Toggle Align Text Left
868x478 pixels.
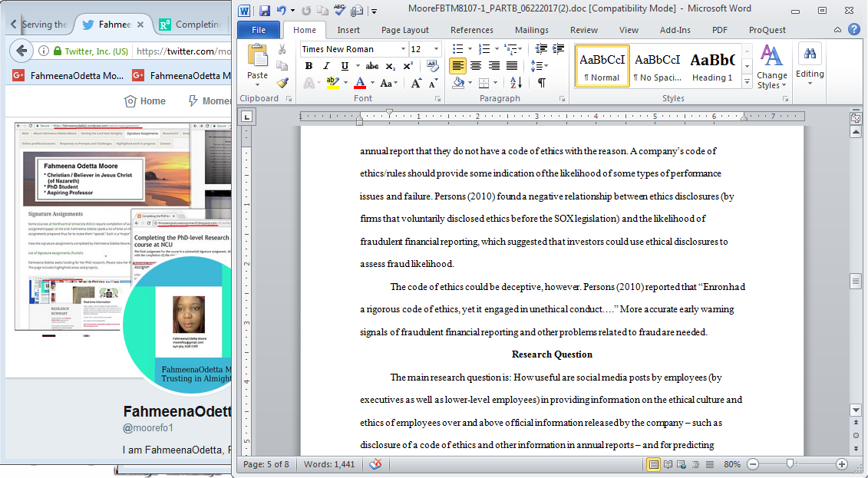[x=457, y=66]
